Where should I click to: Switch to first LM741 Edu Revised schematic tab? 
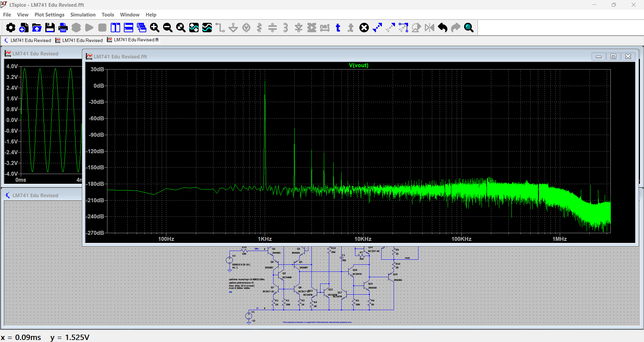tap(28, 40)
